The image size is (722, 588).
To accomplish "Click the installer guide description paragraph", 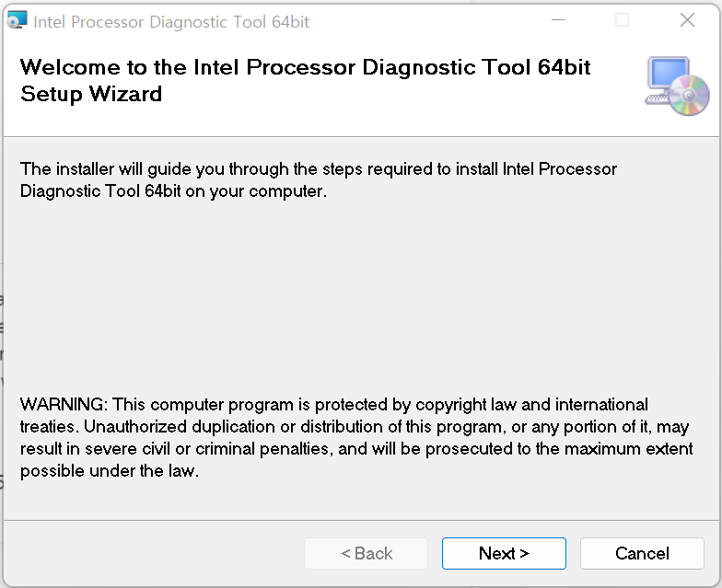I will click(318, 180).
